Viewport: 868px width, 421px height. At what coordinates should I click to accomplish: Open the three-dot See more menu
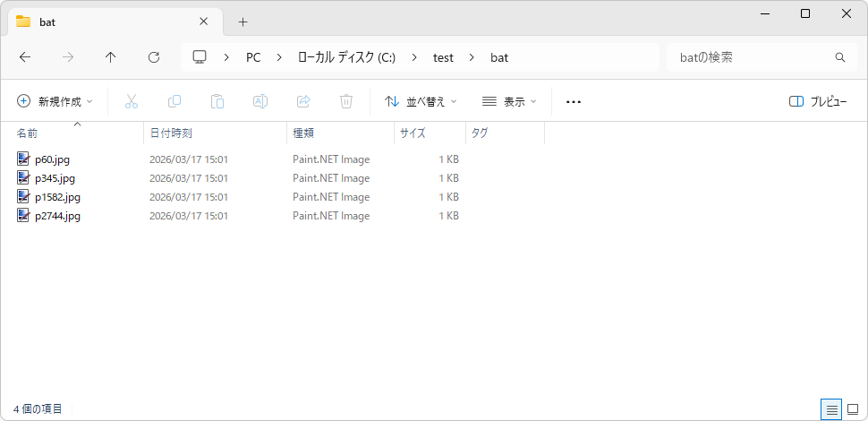[x=574, y=102]
